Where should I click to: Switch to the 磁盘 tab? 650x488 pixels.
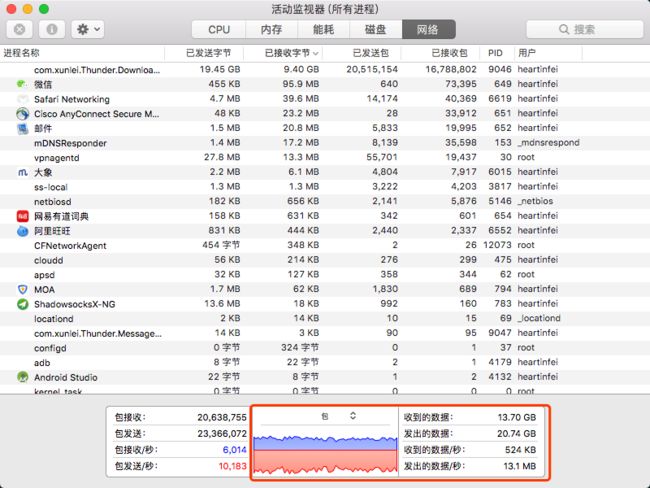coord(376,29)
